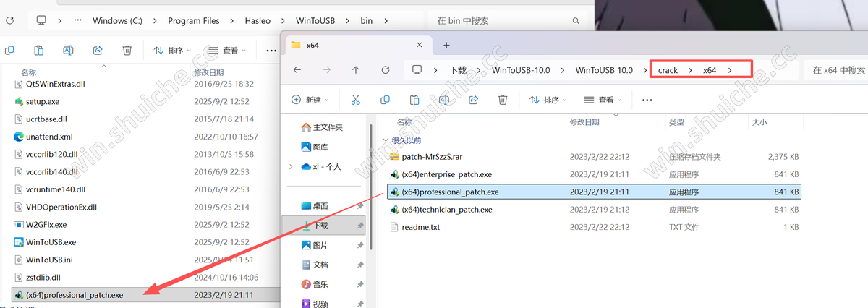Click the This PC monitor icon in bin address bar
The height and width of the screenshot is (308, 868).
point(41,21)
